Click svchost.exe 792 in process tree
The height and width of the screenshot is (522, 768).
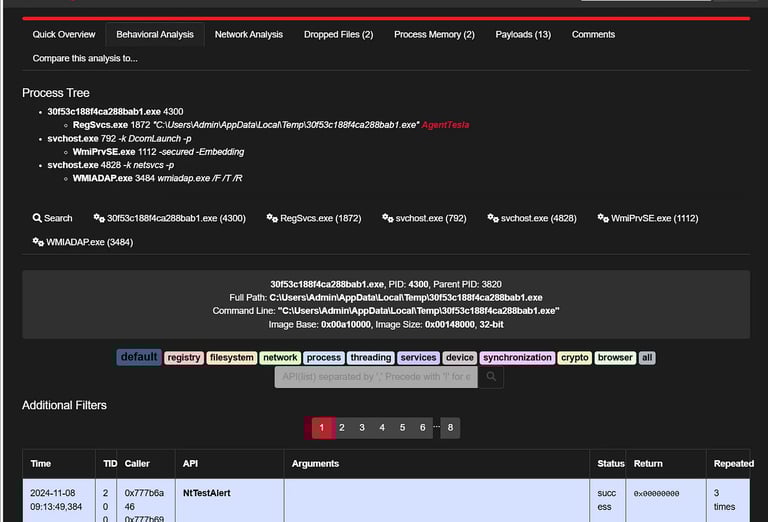coord(82,139)
